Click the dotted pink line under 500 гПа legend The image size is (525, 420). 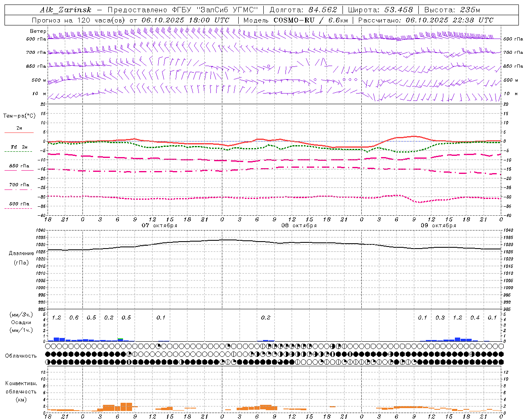[18, 208]
